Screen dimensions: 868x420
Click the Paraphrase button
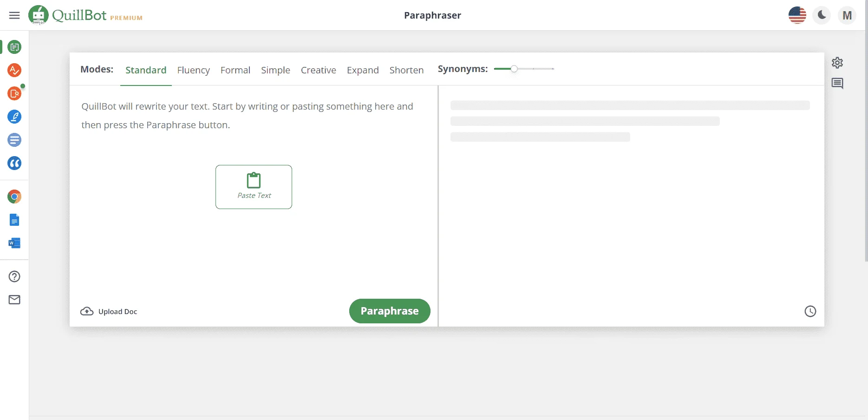coord(390,311)
